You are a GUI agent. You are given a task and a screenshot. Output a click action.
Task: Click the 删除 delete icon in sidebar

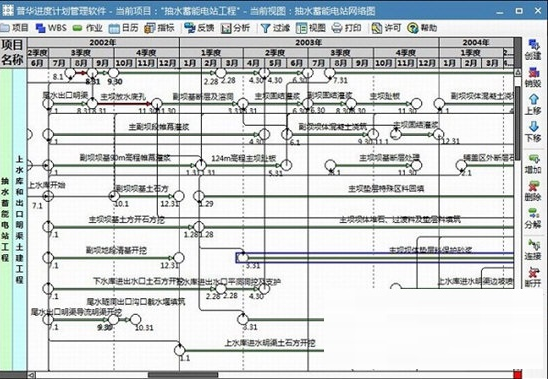(x=533, y=191)
